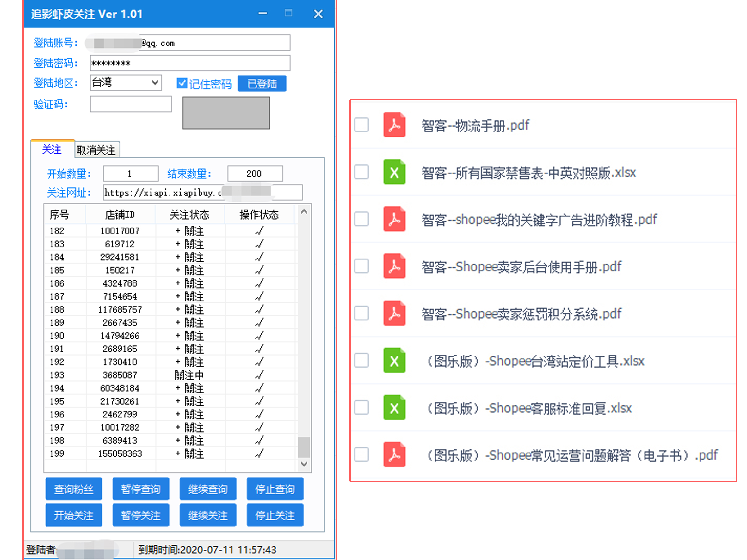Click the 继续查询 button

coord(208,489)
